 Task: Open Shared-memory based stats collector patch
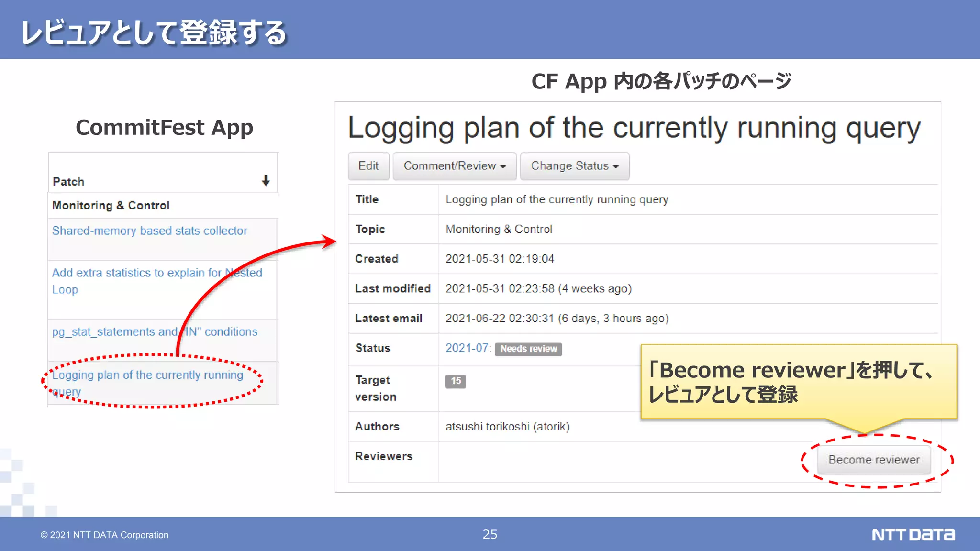coord(149,231)
